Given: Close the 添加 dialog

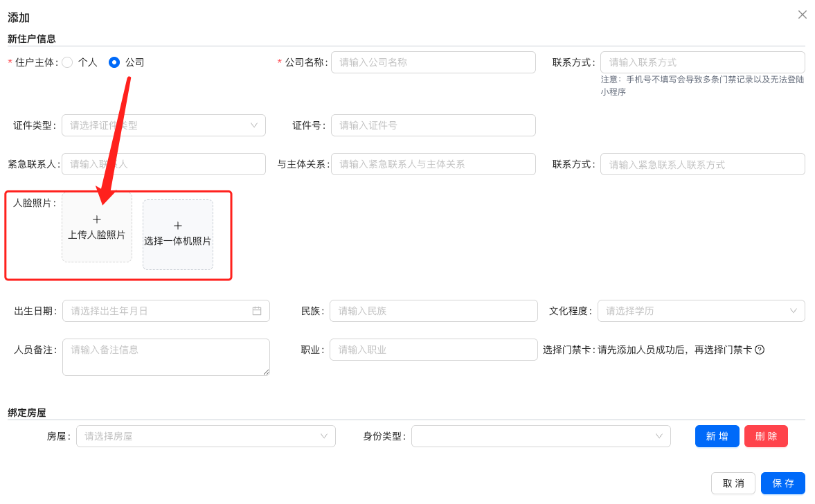Looking at the screenshot, I should (x=802, y=14).
